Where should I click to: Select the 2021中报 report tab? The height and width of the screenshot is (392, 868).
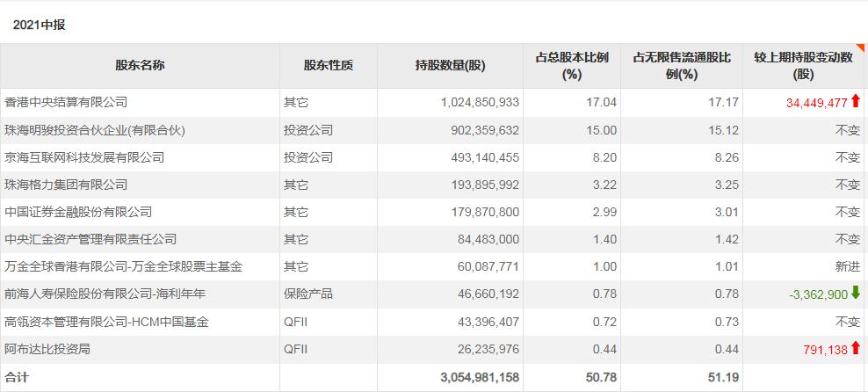tap(40, 25)
